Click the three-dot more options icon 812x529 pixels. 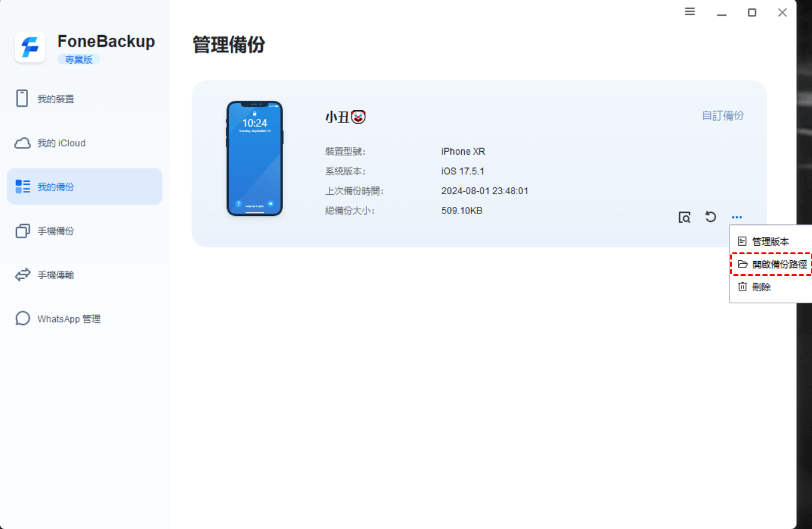tap(737, 217)
